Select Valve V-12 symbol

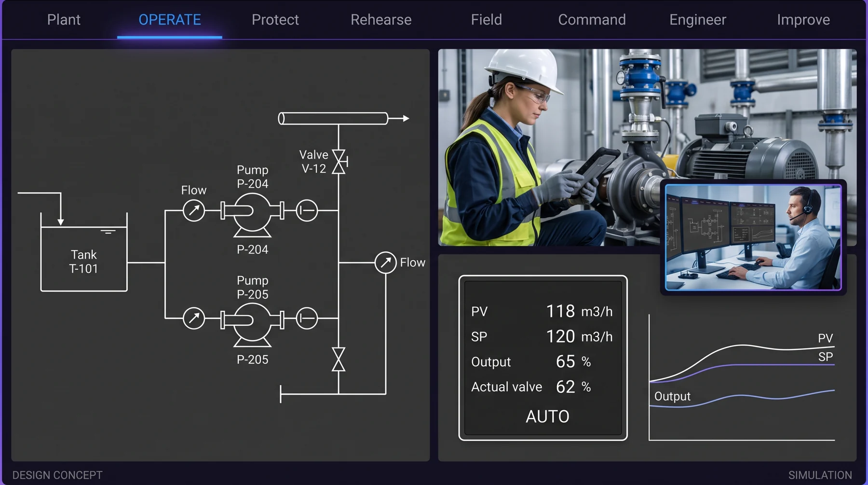339,162
